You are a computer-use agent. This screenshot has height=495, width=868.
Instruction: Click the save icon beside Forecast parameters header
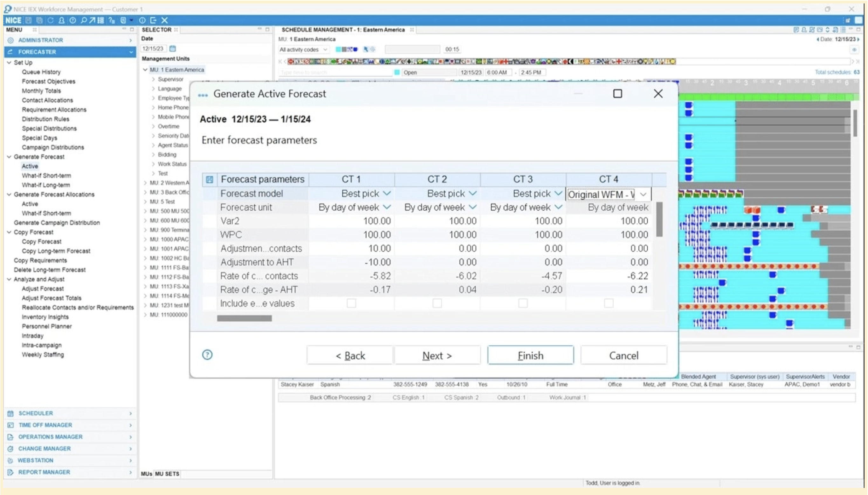pos(210,179)
